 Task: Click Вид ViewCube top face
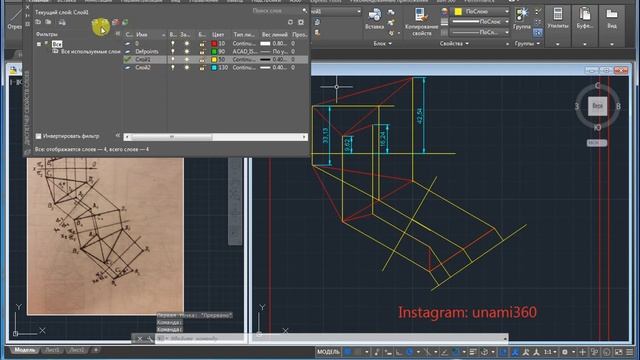click(597, 106)
